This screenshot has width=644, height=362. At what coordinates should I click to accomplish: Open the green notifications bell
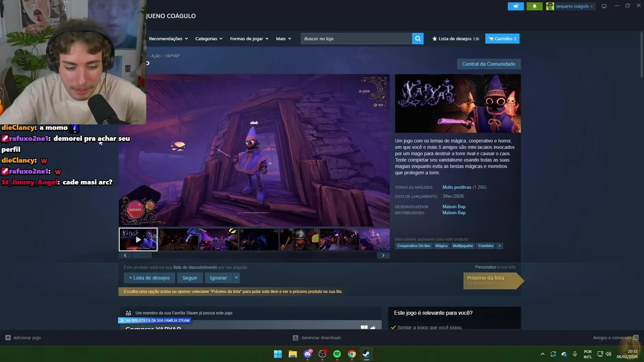(534, 6)
